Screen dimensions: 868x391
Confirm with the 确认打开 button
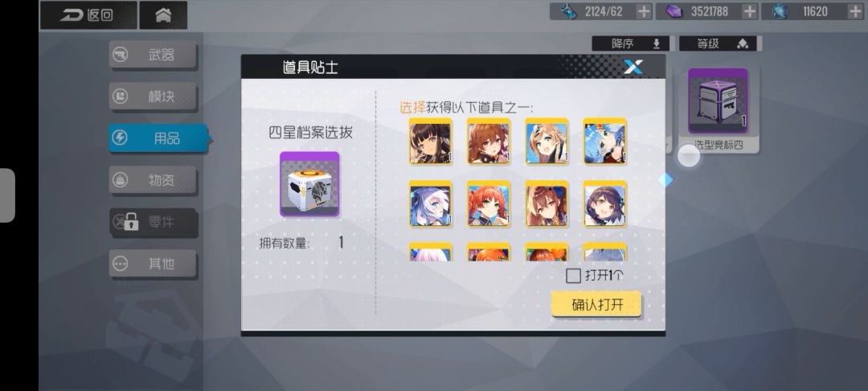[596, 305]
